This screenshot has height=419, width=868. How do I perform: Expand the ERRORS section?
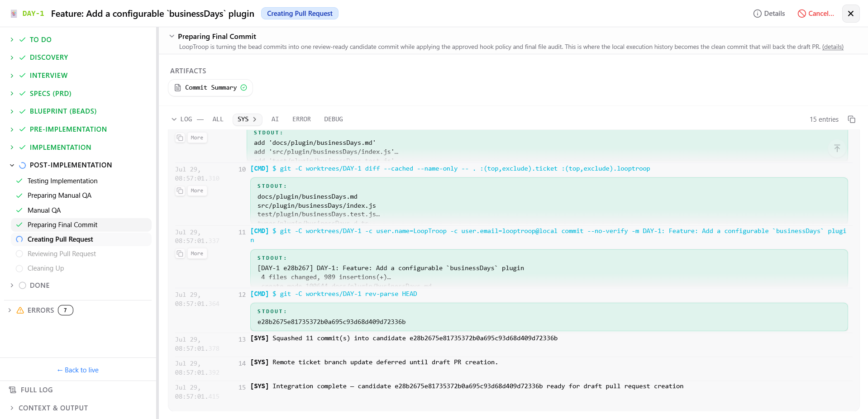[x=10, y=310]
